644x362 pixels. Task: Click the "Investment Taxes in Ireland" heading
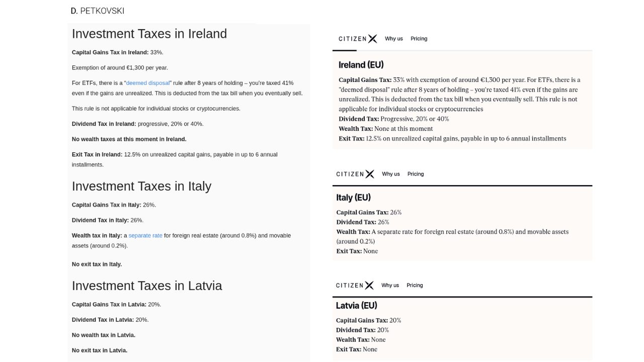(149, 34)
